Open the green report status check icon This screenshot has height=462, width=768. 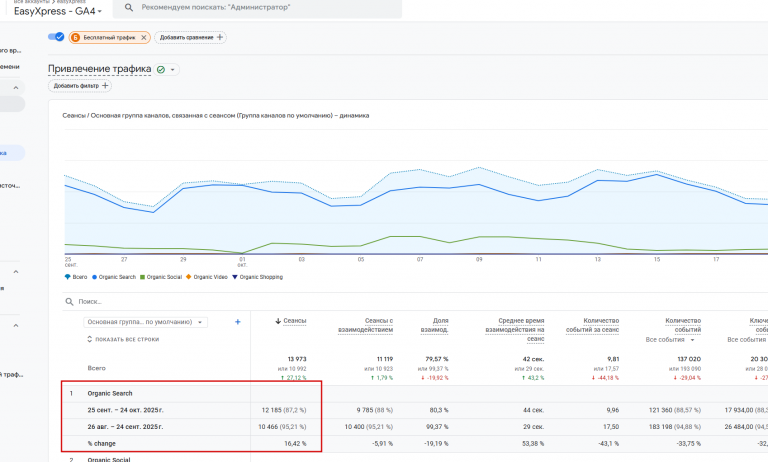tap(161, 70)
